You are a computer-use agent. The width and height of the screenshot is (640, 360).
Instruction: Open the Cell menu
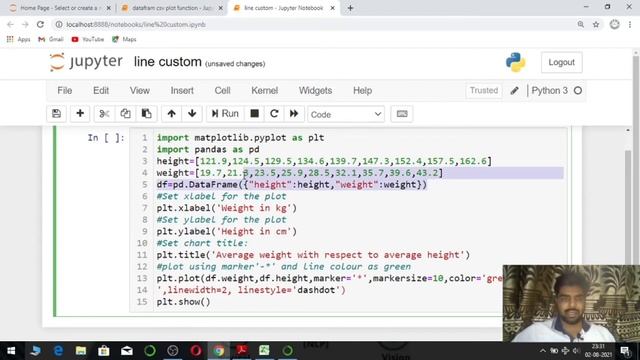tap(222, 91)
